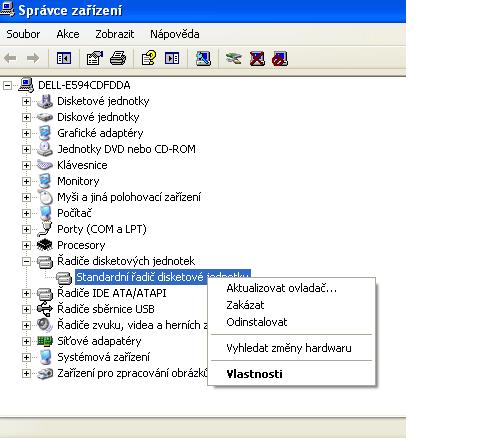This screenshot has width=500, height=438.
Task: Click the Klávesnice keyboard icon
Action: point(45,165)
